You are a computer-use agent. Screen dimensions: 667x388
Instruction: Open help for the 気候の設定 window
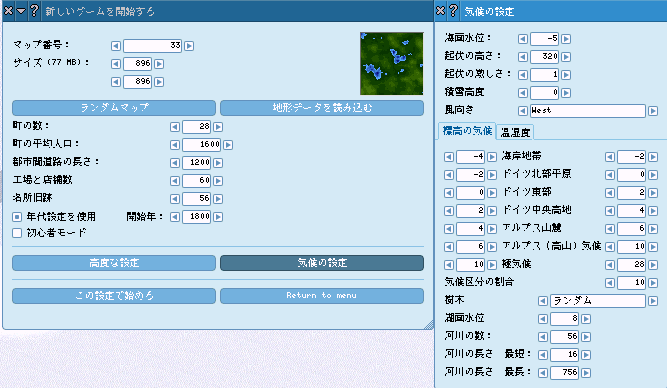(453, 10)
